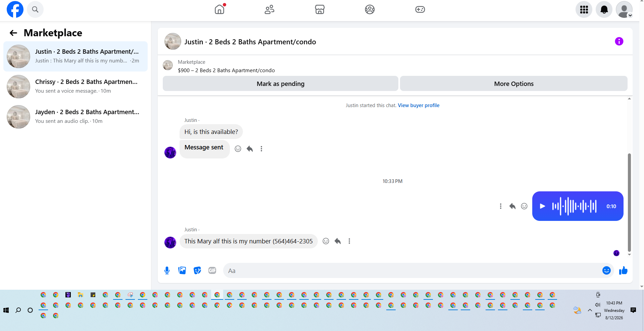This screenshot has height=331, width=644.
Task: React to the 'Message sent' bubble
Action: (238, 149)
